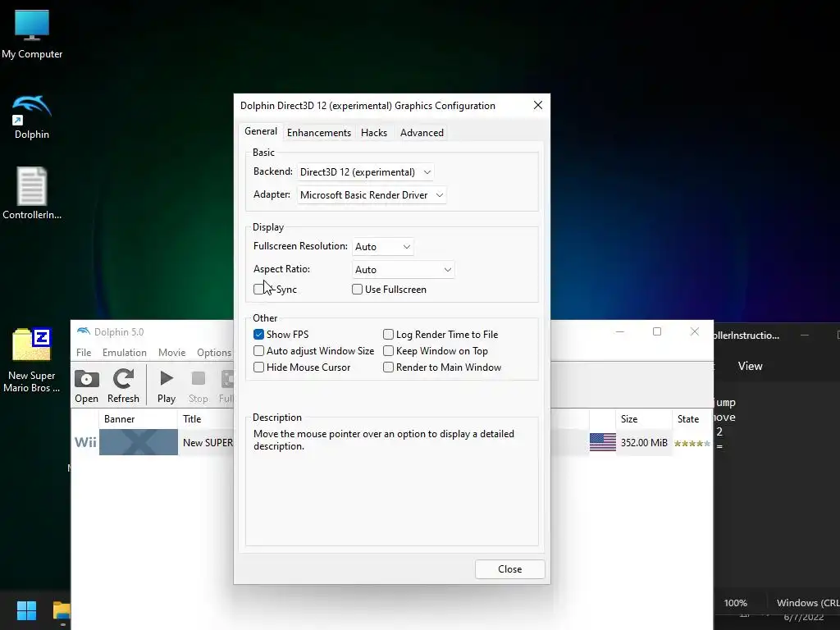840x630 pixels.
Task: Click the Size column header
Action: coord(645,419)
